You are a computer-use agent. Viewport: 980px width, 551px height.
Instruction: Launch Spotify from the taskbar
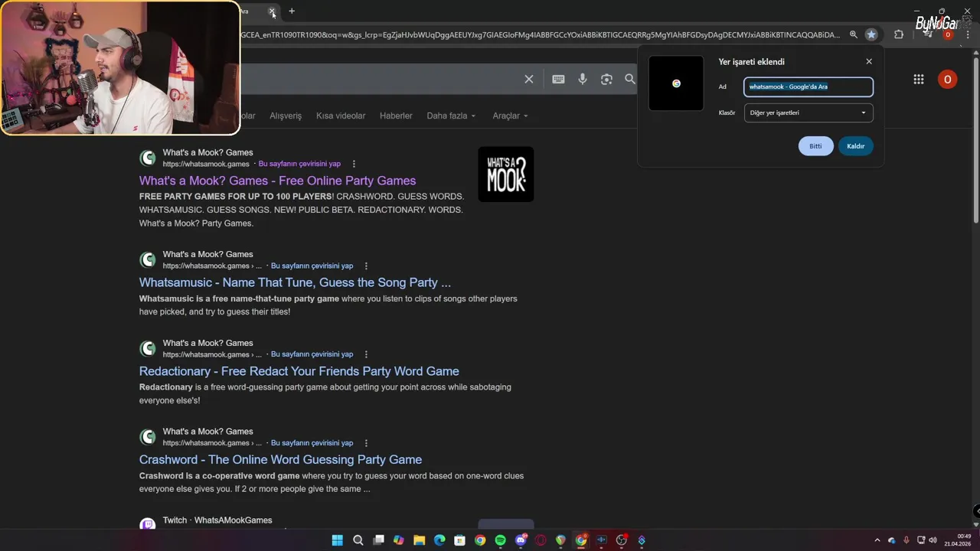click(x=500, y=540)
